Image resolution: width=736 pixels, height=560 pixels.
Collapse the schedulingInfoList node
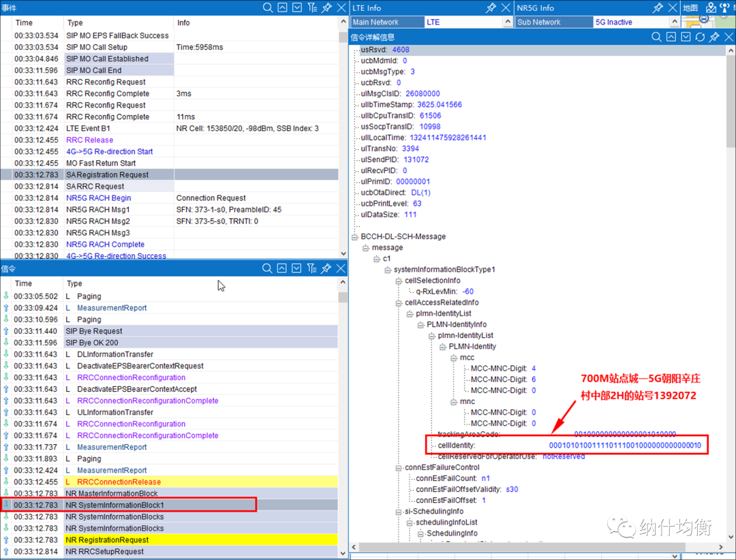click(410, 523)
